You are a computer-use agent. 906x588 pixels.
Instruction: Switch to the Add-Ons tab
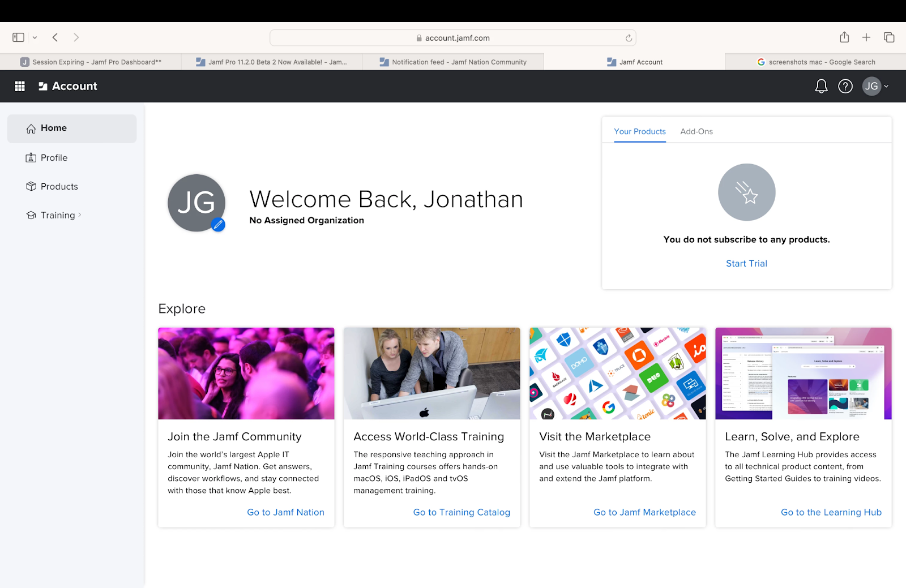click(x=696, y=131)
